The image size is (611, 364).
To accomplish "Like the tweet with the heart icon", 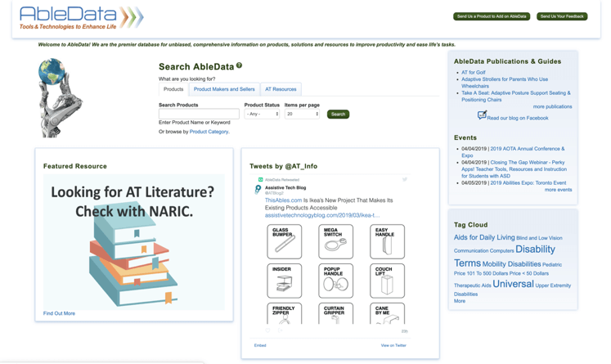I will click(267, 330).
